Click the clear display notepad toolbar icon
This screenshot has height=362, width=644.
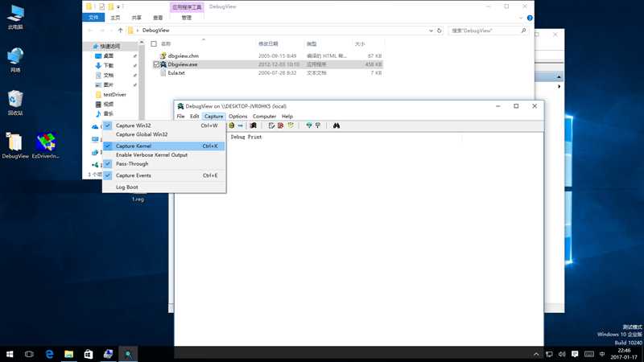click(271, 125)
